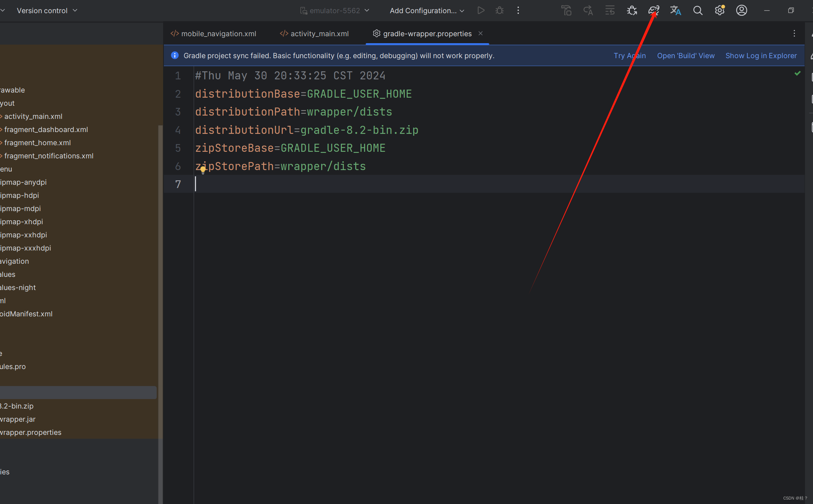Click Try Again to resync Gradle
813x504 pixels.
pyautogui.click(x=629, y=55)
